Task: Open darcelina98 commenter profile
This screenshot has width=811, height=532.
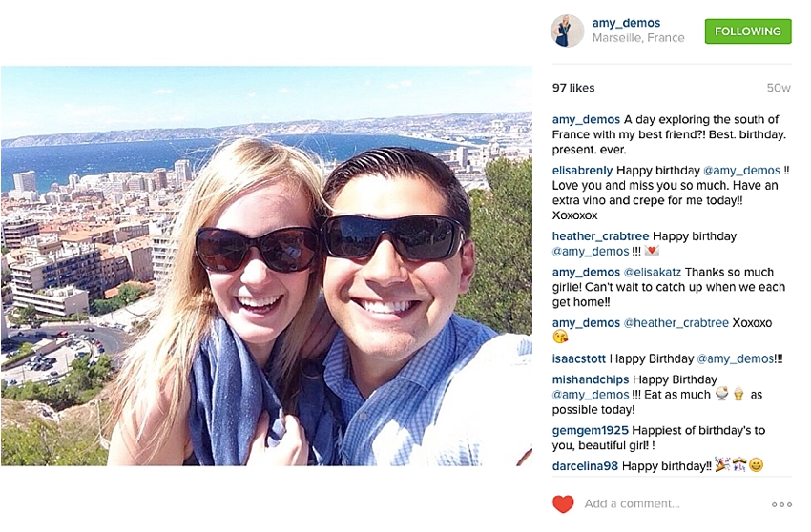Action: click(x=585, y=466)
